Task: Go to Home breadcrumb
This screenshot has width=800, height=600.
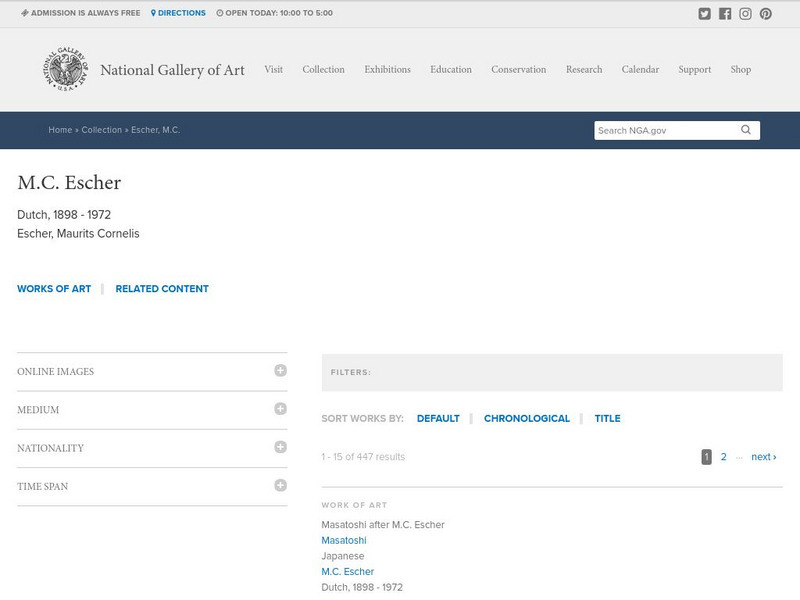Action: 60,130
